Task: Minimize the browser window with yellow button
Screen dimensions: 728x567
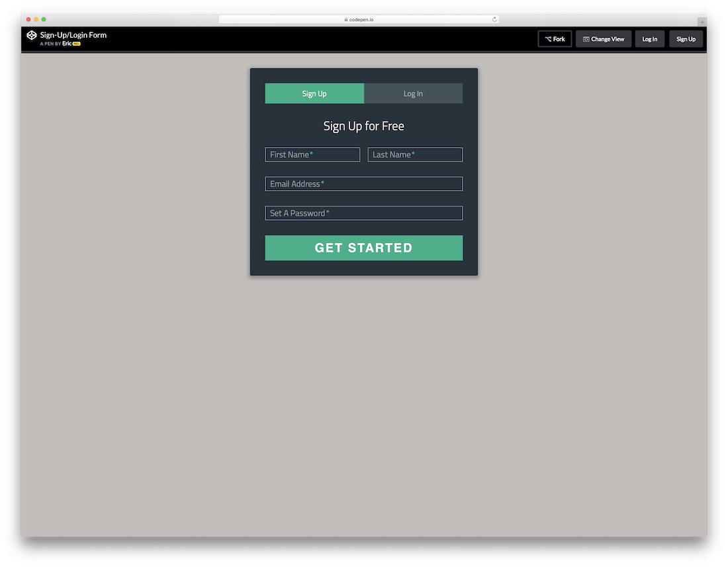Action: [36, 19]
